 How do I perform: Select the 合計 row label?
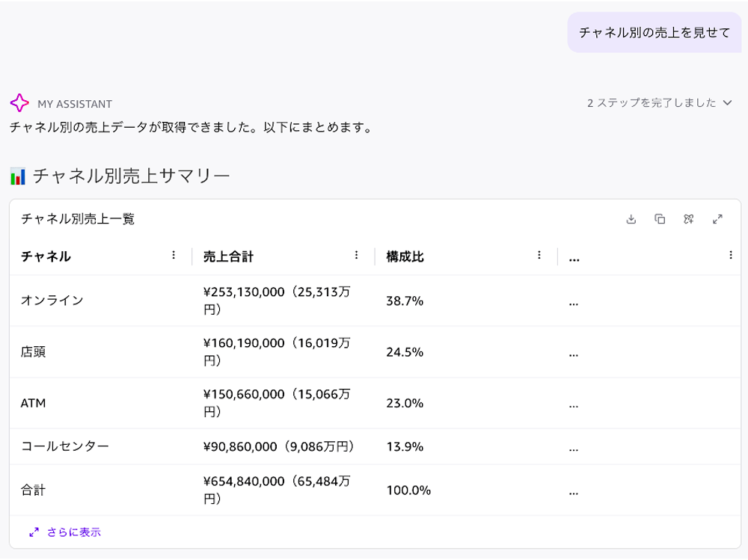(x=34, y=490)
